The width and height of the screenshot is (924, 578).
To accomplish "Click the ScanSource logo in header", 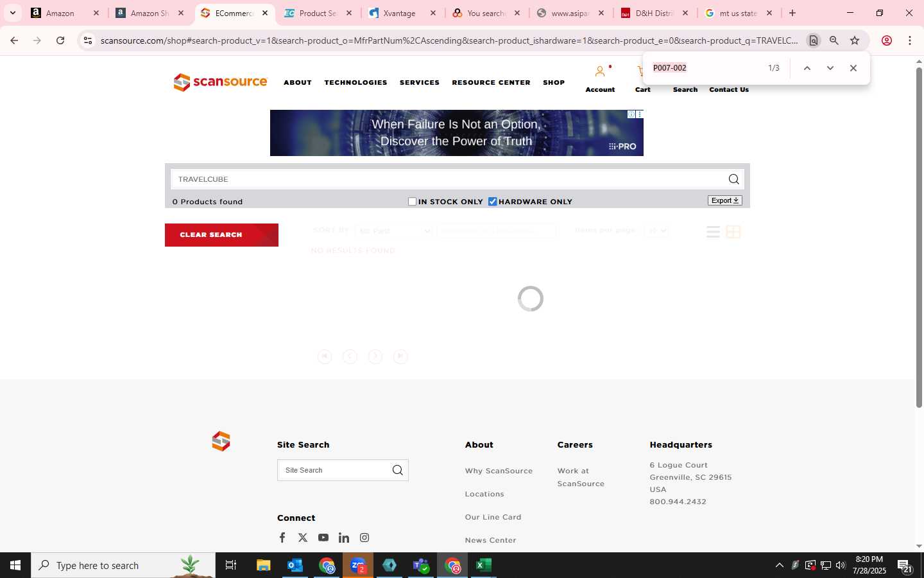I will [220, 82].
